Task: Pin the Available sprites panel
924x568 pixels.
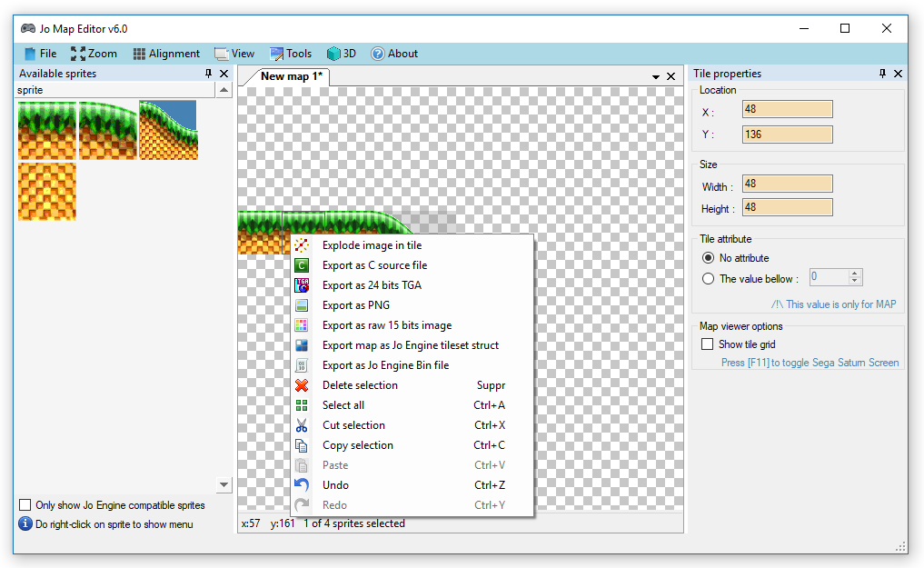Action: pos(208,73)
